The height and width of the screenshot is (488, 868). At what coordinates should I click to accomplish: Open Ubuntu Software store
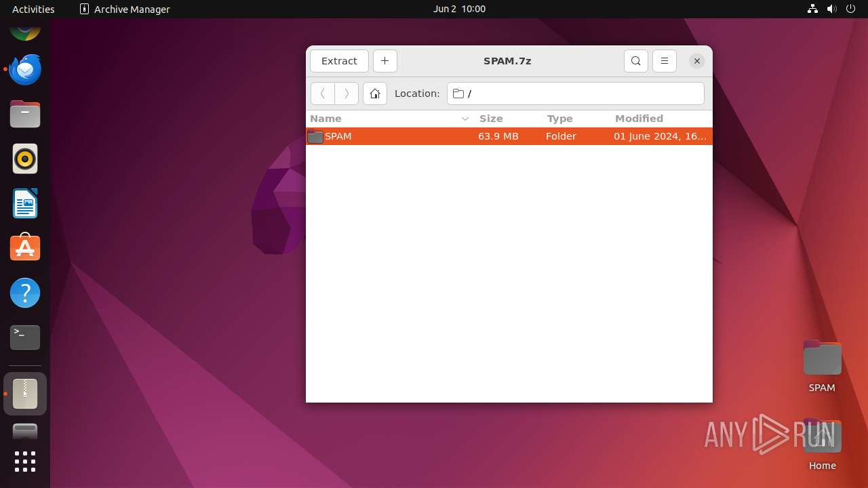click(25, 248)
